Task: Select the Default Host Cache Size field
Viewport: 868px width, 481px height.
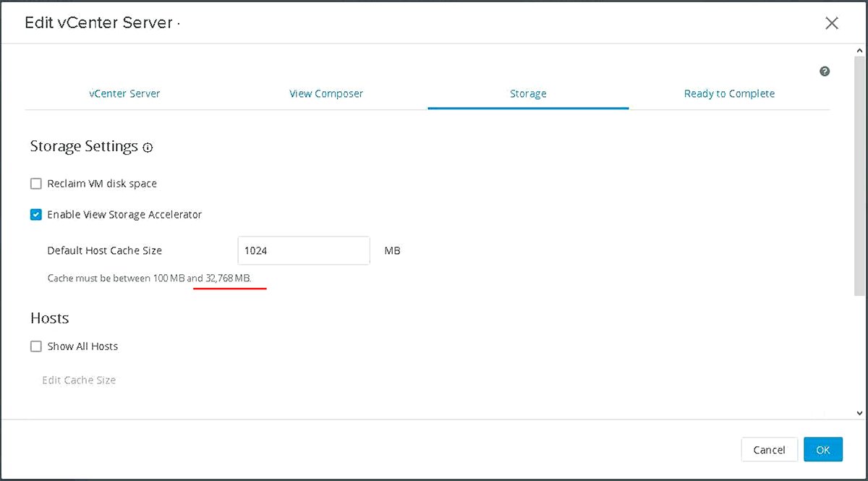Action: click(303, 250)
